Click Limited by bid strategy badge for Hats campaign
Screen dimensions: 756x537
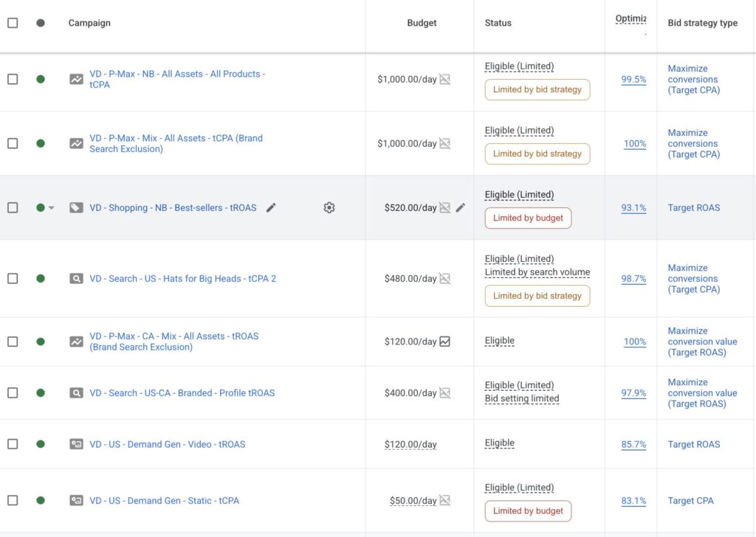tap(537, 296)
